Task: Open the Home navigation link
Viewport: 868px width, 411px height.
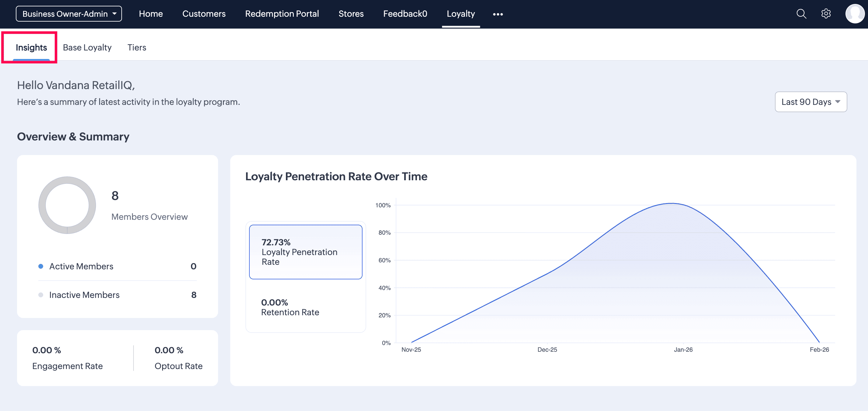Action: point(151,14)
